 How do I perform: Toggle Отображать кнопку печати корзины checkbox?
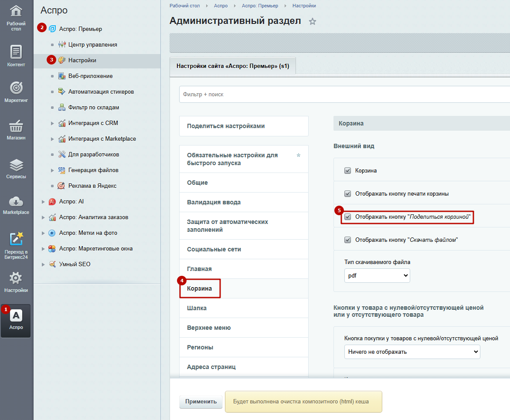pos(348,194)
